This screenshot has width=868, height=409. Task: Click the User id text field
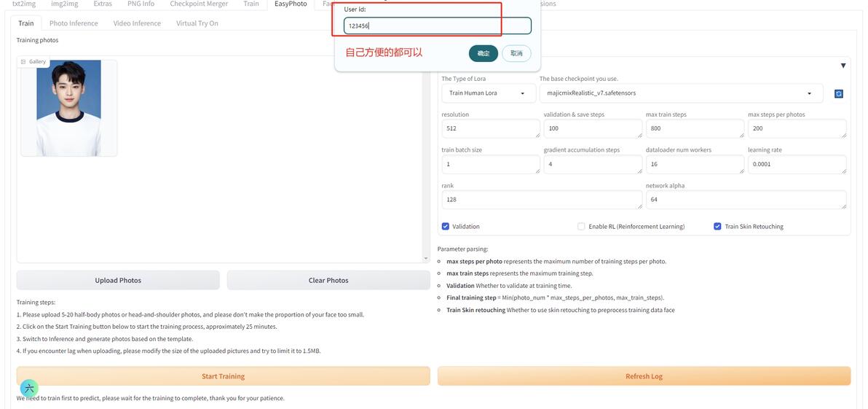(438, 26)
